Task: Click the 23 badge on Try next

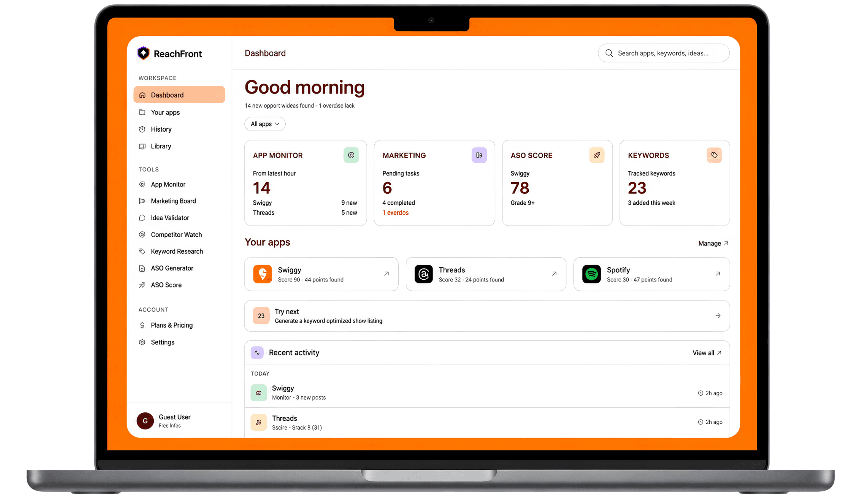Action: click(x=261, y=316)
